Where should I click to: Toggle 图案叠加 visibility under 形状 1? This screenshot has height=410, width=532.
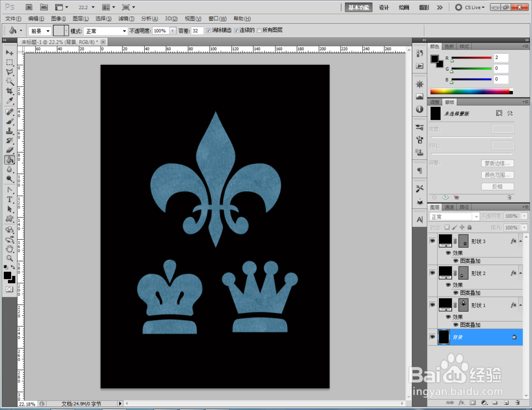(x=456, y=325)
